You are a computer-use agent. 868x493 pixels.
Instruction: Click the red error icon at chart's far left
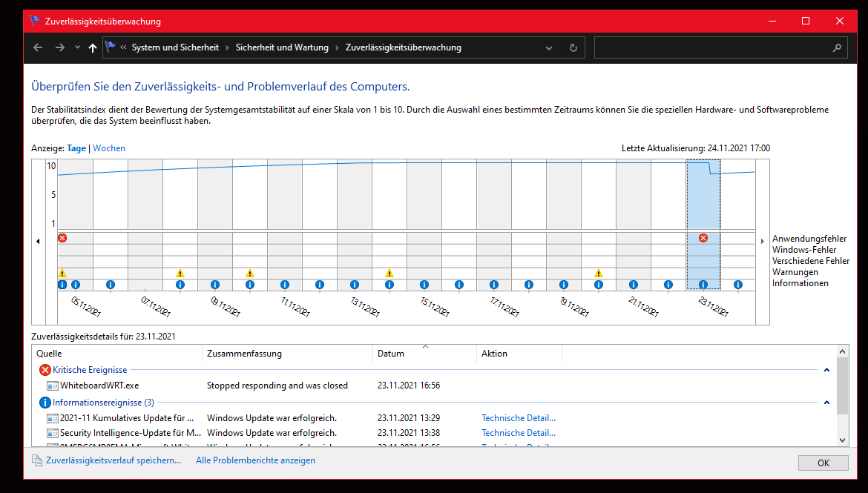point(62,238)
